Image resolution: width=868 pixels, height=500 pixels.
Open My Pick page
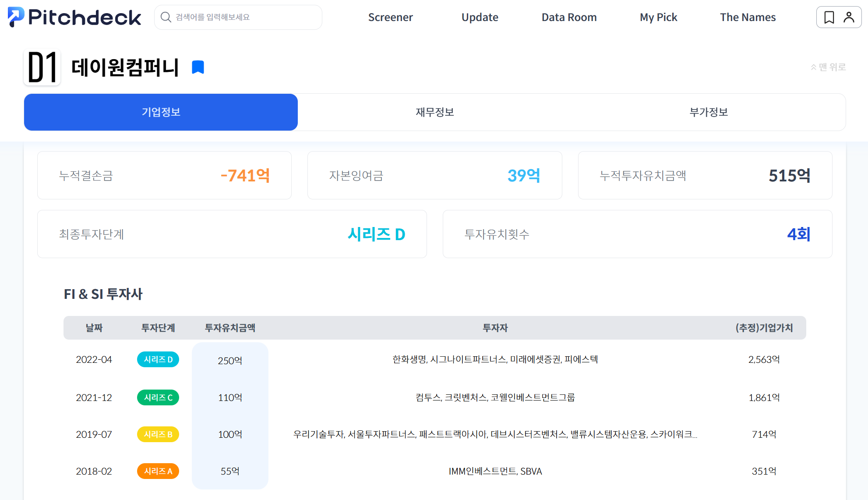[658, 17]
